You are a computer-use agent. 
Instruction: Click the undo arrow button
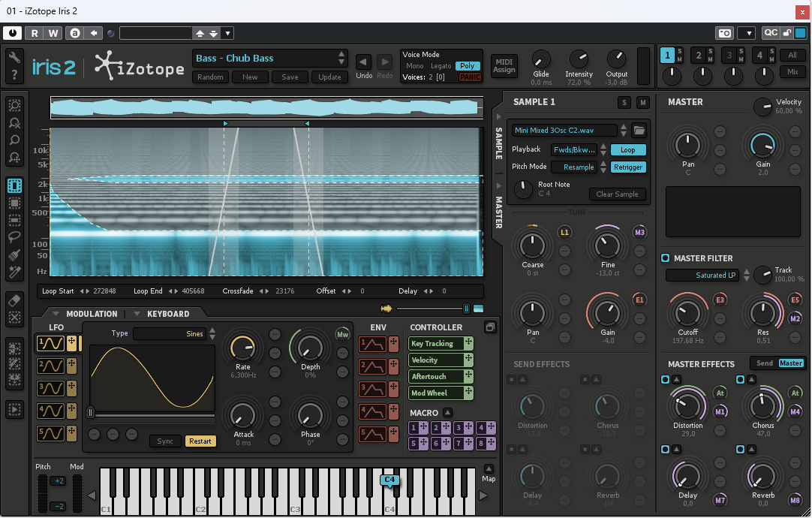(x=363, y=62)
